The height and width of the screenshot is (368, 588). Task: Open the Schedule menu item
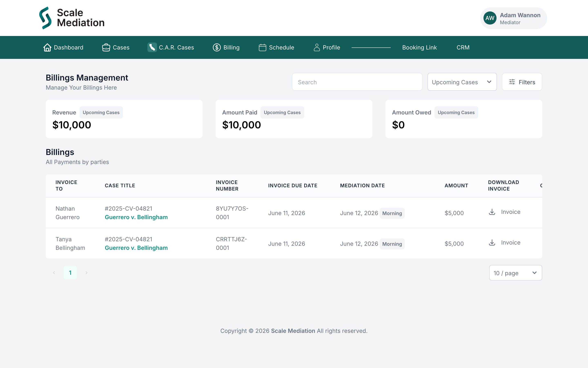[276, 47]
